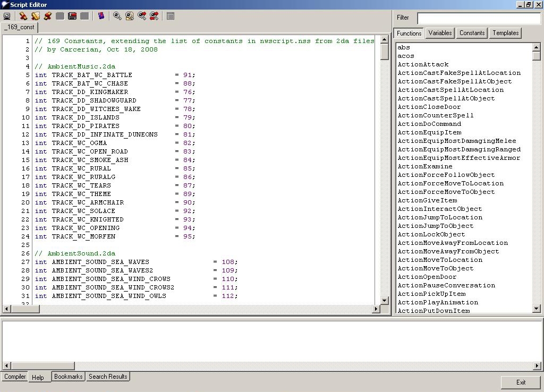
Task: Open the Bookmarks tab
Action: pos(68,377)
